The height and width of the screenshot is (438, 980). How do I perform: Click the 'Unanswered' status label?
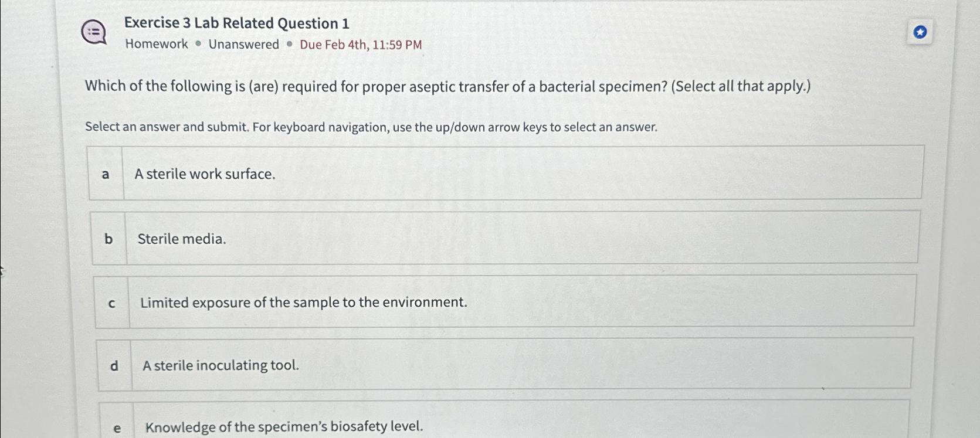pyautogui.click(x=244, y=45)
